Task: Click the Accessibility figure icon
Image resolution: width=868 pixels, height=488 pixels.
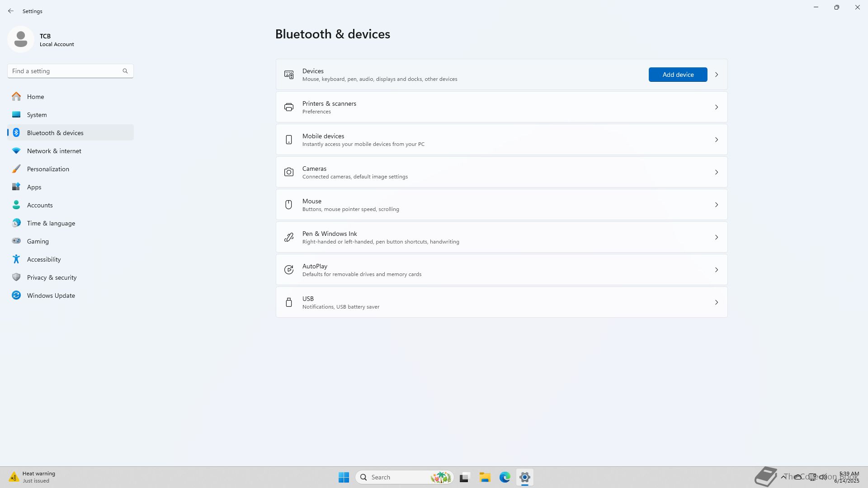Action: 16,259
